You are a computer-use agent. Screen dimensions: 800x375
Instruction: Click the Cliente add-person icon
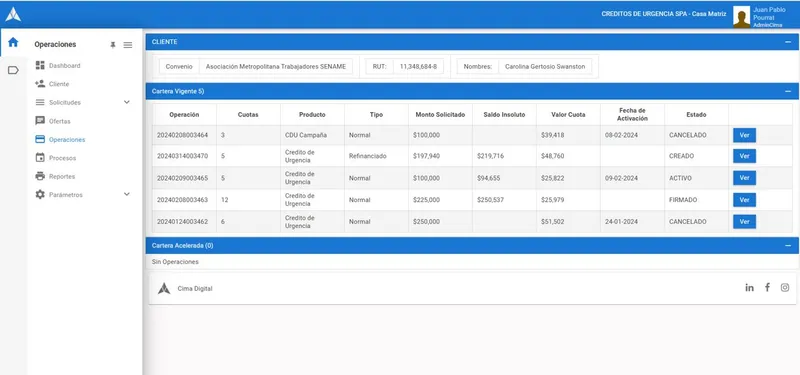click(x=40, y=84)
